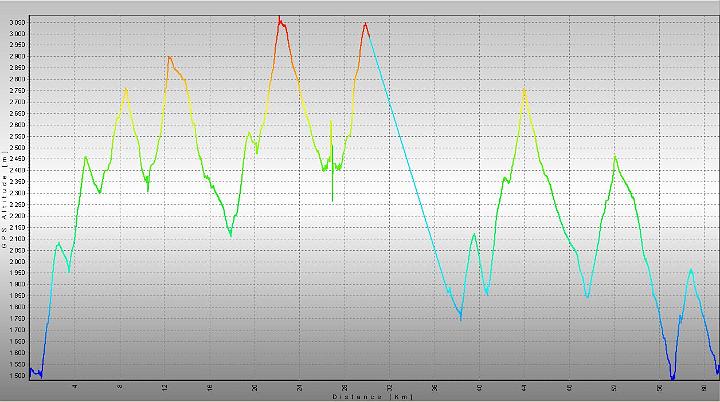Select the lowest blue valley near 57 km

(x=673, y=378)
